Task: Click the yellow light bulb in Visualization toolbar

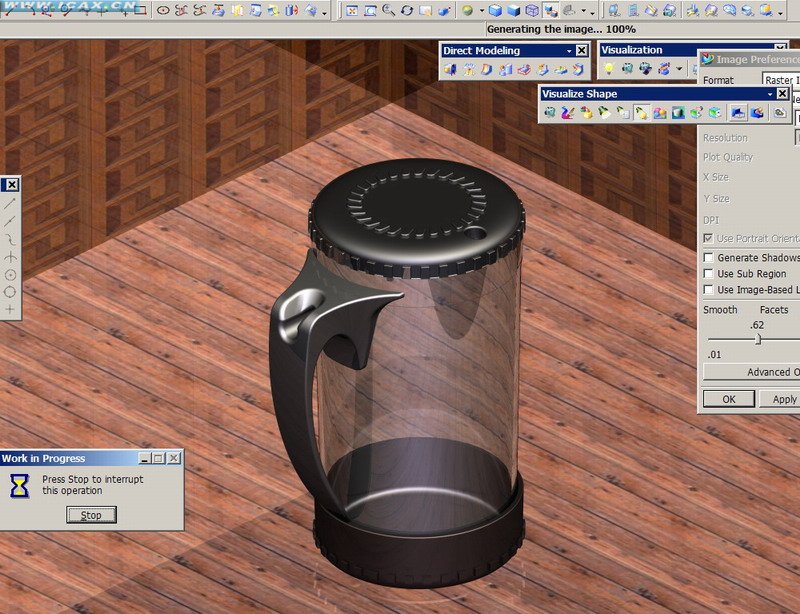Action: coord(608,68)
